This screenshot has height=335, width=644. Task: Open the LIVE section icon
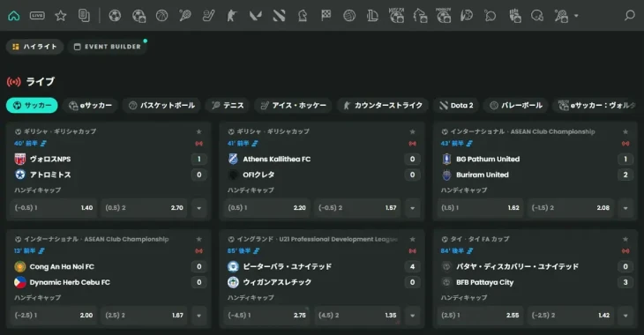pos(37,16)
